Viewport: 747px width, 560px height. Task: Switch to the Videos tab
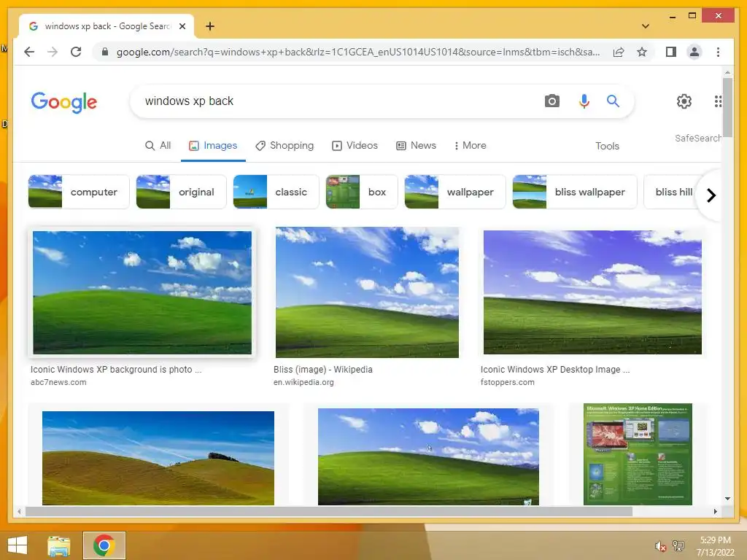click(355, 146)
